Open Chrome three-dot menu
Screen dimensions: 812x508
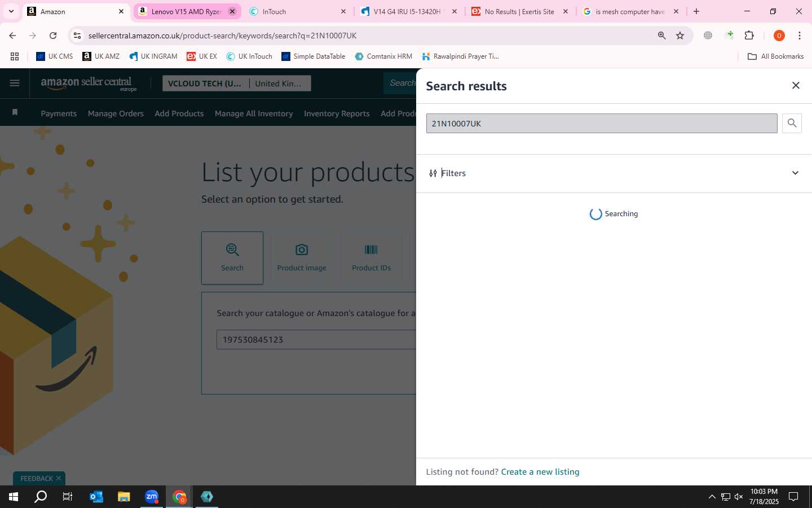pyautogui.click(x=800, y=36)
